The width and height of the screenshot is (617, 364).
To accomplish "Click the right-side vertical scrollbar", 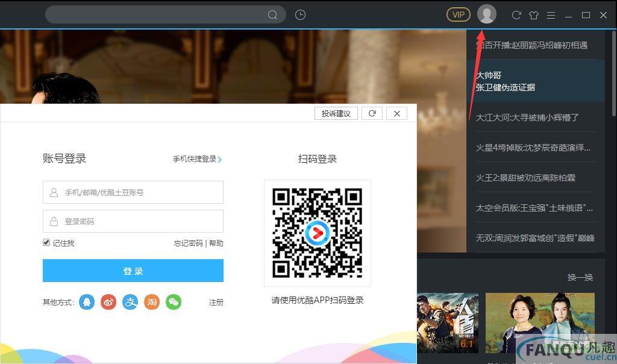I will 614,73.
